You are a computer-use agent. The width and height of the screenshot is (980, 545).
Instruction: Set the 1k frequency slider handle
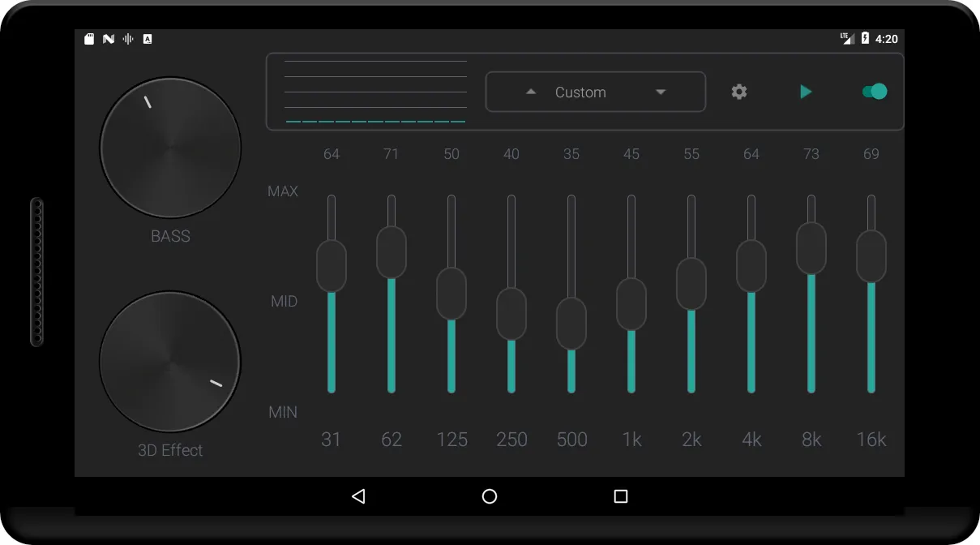click(x=631, y=303)
